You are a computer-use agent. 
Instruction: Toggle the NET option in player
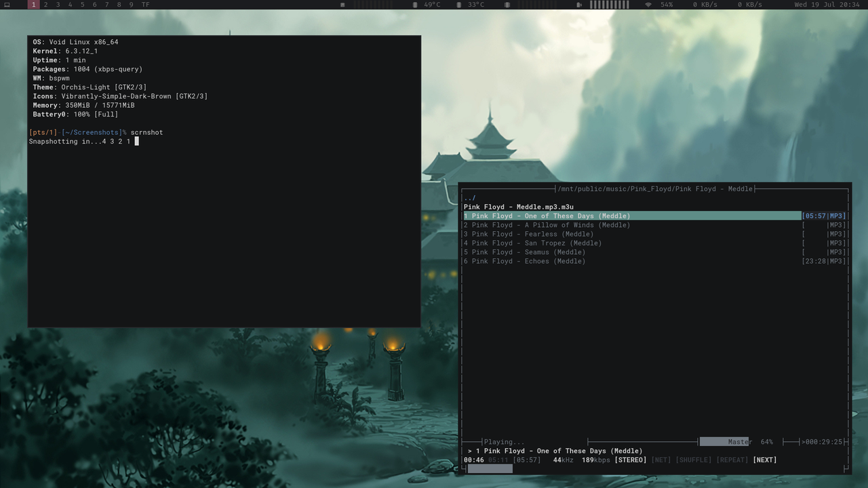coord(661,460)
